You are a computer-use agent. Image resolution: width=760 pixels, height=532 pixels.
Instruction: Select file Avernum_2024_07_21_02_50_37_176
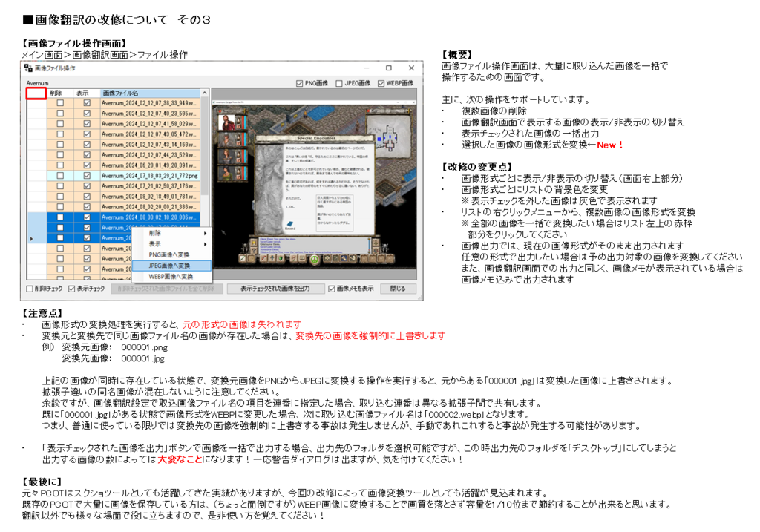150,186
